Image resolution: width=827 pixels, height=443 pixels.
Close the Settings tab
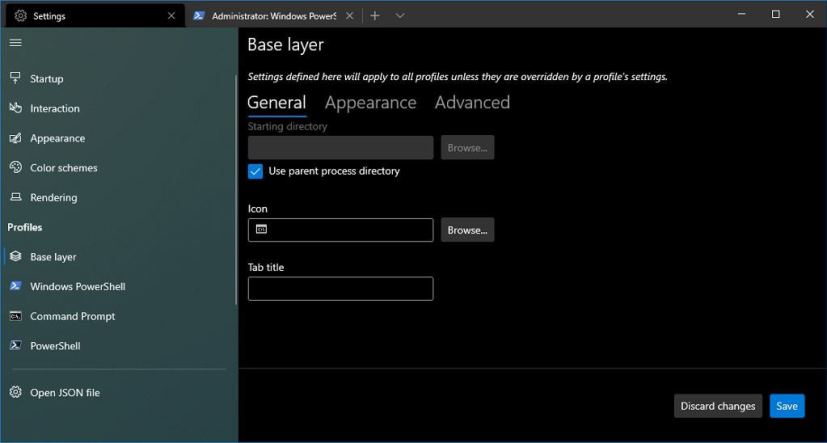[x=171, y=16]
